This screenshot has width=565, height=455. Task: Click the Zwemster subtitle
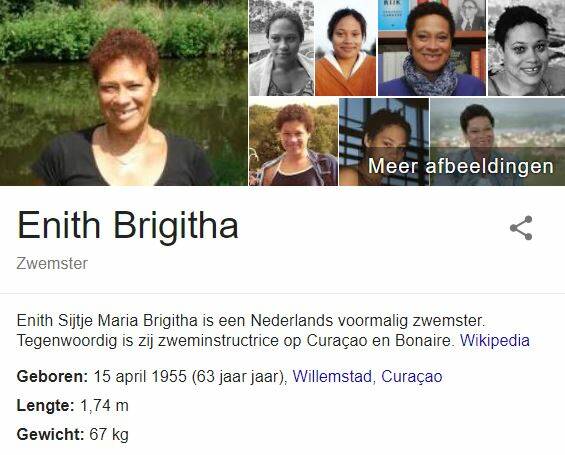(52, 263)
